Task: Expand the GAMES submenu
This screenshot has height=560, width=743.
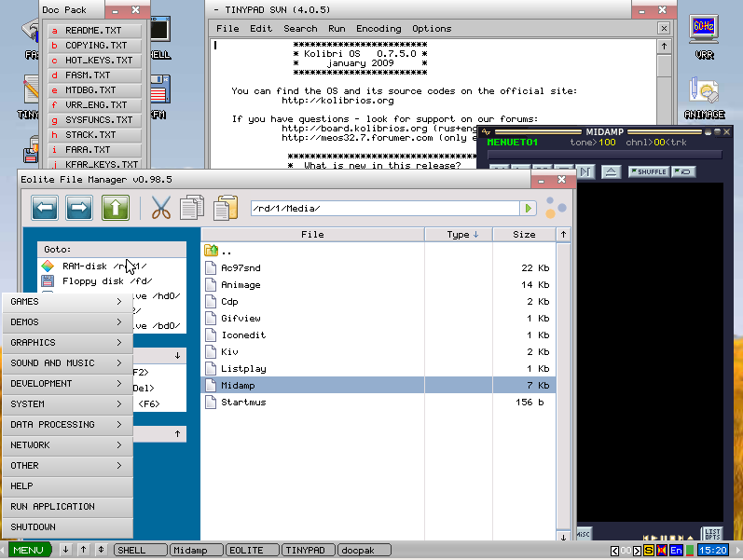Action: 67,302
